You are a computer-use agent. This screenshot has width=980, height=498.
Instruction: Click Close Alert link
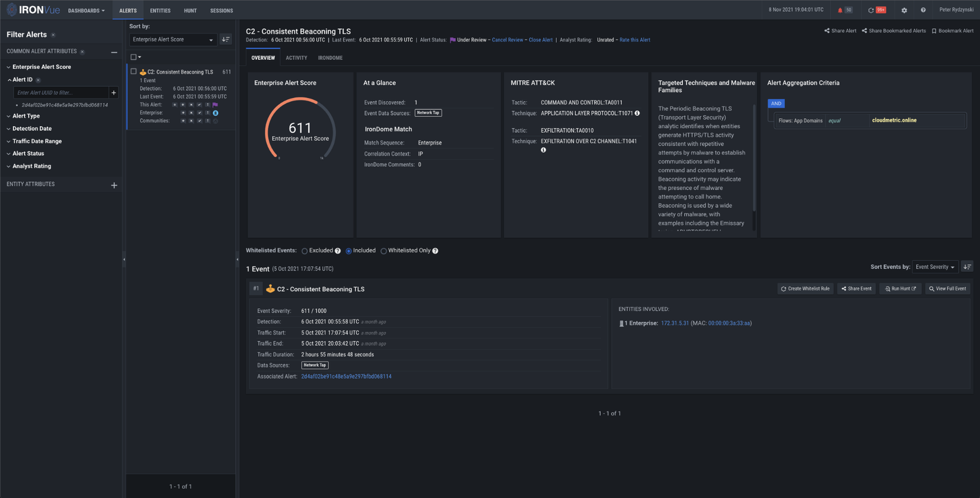(x=541, y=40)
